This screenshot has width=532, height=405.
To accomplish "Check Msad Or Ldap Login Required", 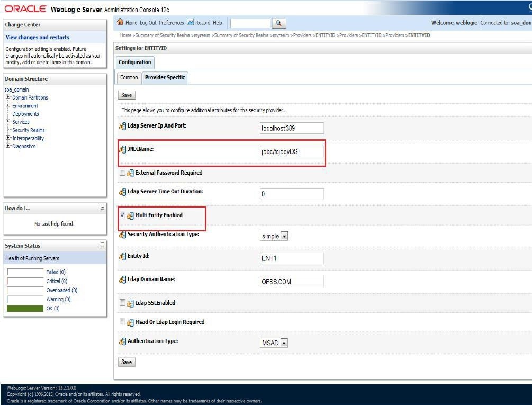I will [x=122, y=321].
